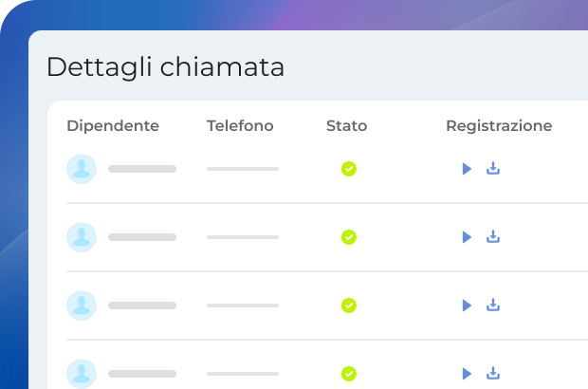Viewport: 588px width, 389px height.
Task: Open the first employee's avatar
Action: click(x=82, y=169)
